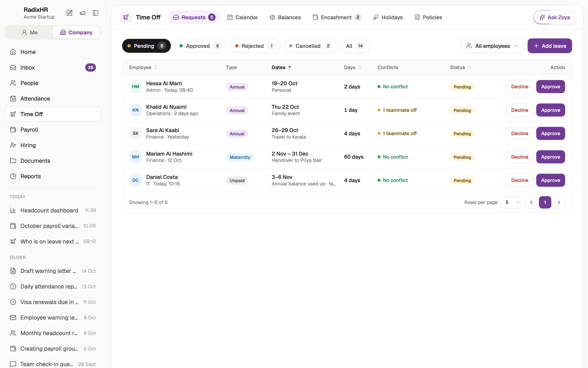588x368 pixels.
Task: Open Attendance in the sidebar
Action: coord(53,99)
